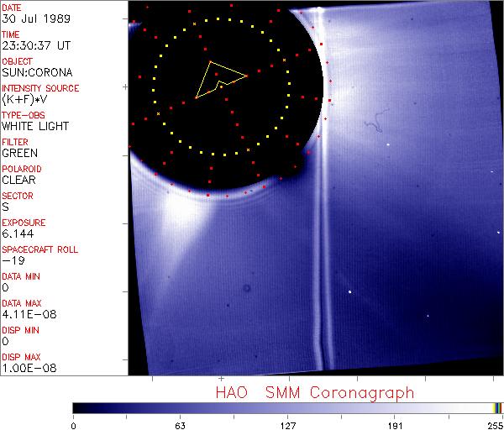Click the INTENSITY SOURCE label
Viewport: 504px width, 430px height.
[40, 88]
